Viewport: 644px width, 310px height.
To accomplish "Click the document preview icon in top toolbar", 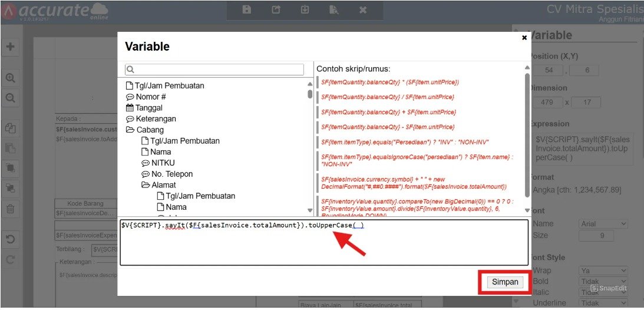I will [x=334, y=10].
